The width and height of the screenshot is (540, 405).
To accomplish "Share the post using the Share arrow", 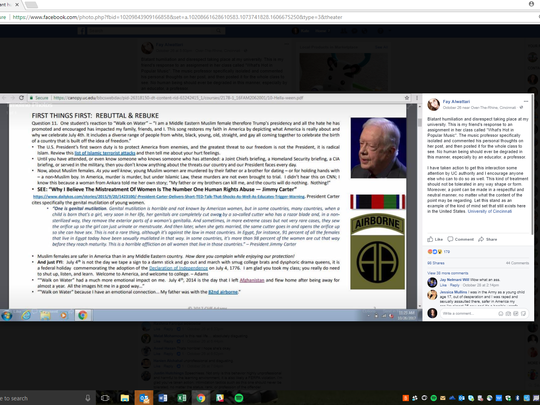I will (x=487, y=239).
